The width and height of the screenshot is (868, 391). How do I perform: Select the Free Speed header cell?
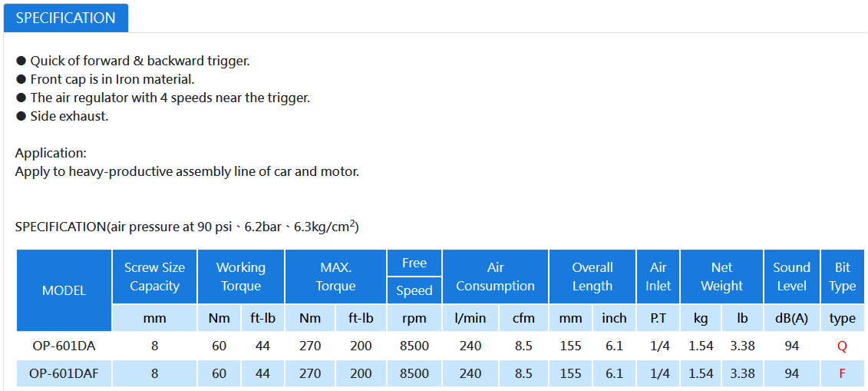[x=414, y=277]
